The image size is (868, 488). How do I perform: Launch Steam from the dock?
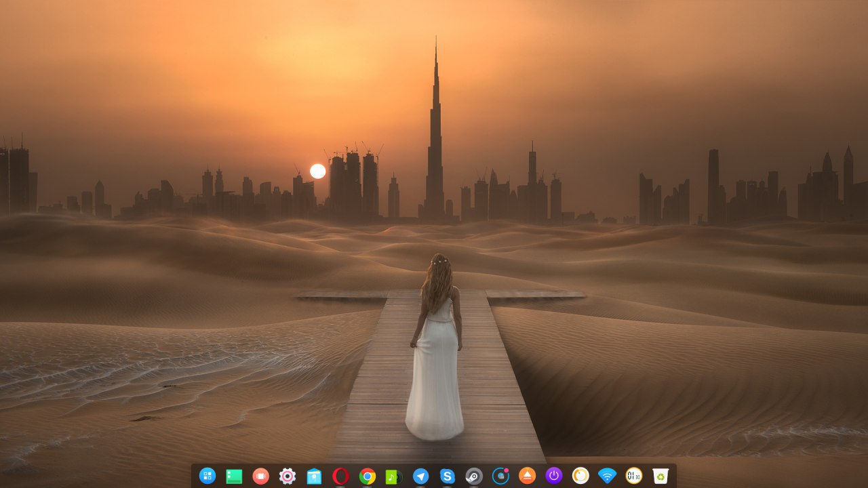(x=474, y=476)
